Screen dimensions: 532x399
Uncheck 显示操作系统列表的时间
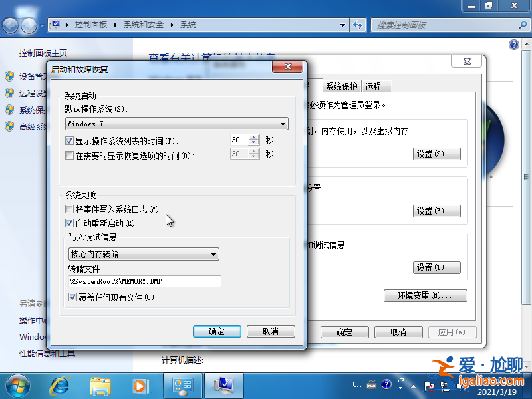[x=69, y=140]
